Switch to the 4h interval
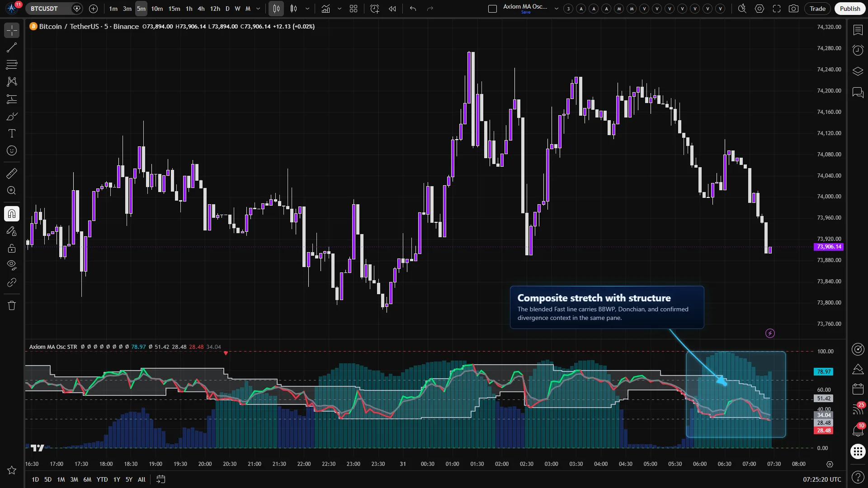Viewport: 868px width, 488px height. [201, 9]
